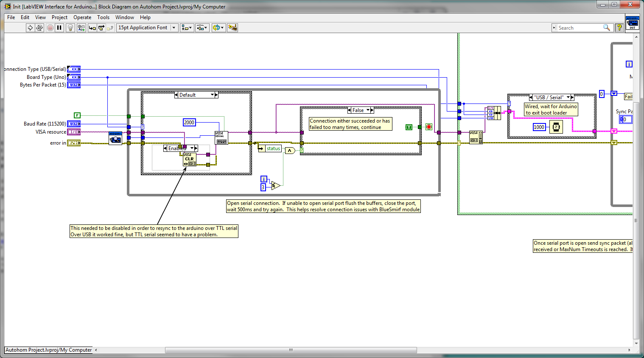The height and width of the screenshot is (358, 644).
Task: Click the Arduino INIT VI icon pane
Action: pos(632,23)
